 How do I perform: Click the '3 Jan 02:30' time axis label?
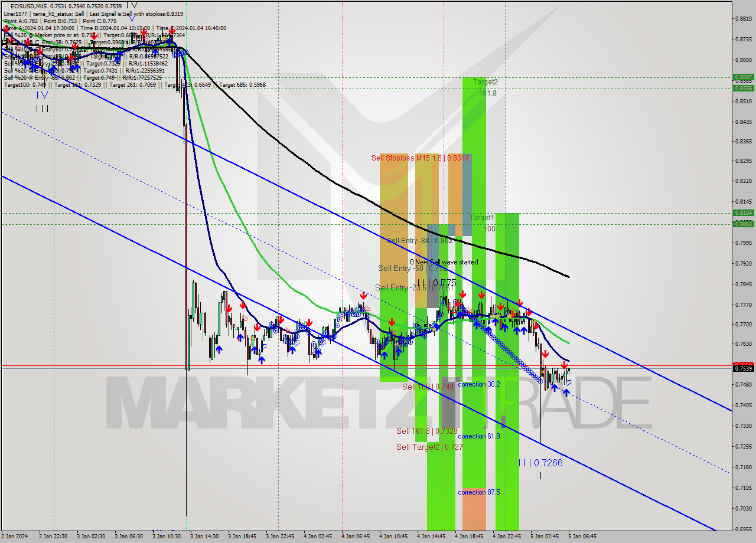[91, 537]
